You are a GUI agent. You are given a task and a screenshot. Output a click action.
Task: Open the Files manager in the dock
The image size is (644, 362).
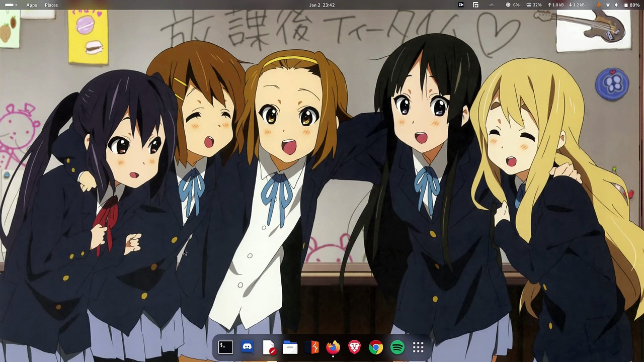(x=290, y=347)
